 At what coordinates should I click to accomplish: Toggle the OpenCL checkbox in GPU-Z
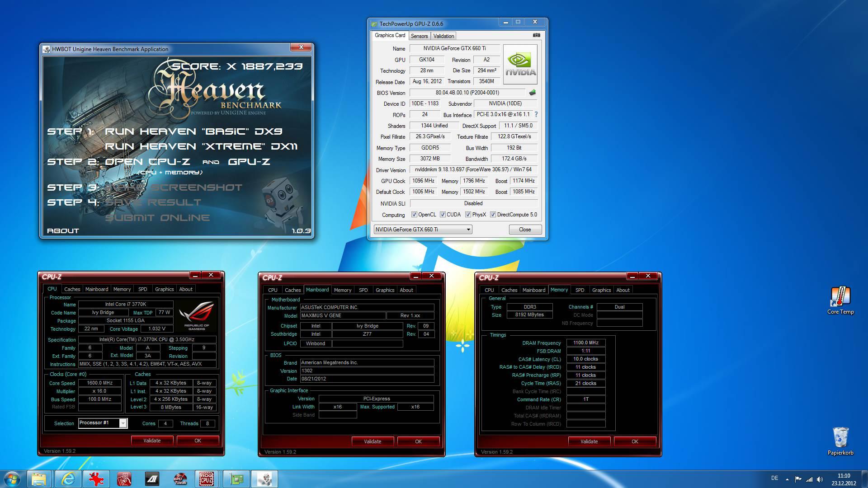pyautogui.click(x=414, y=215)
